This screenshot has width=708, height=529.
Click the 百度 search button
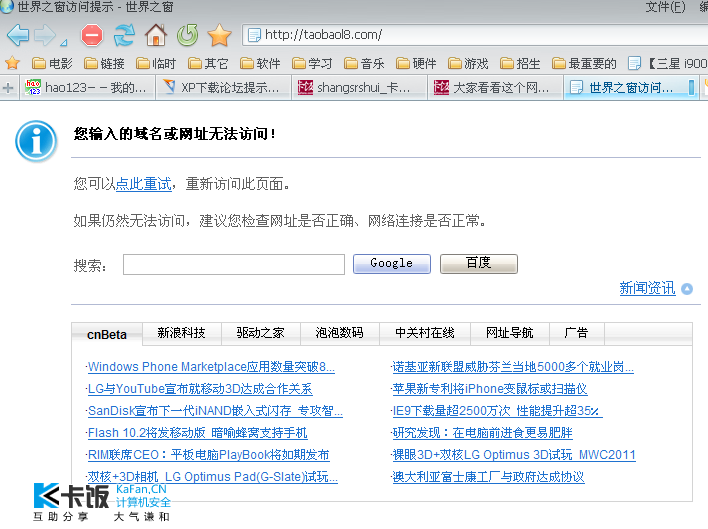click(x=479, y=264)
